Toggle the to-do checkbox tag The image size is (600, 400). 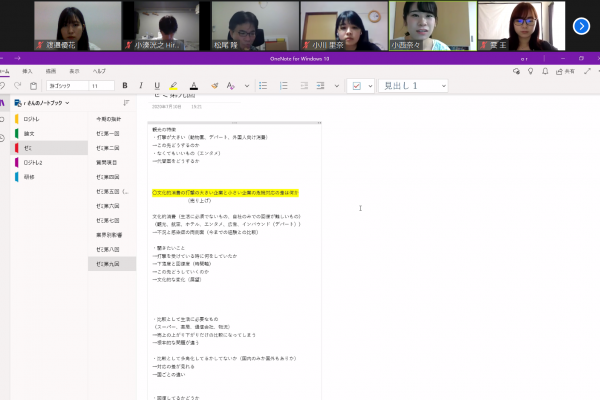(x=356, y=86)
